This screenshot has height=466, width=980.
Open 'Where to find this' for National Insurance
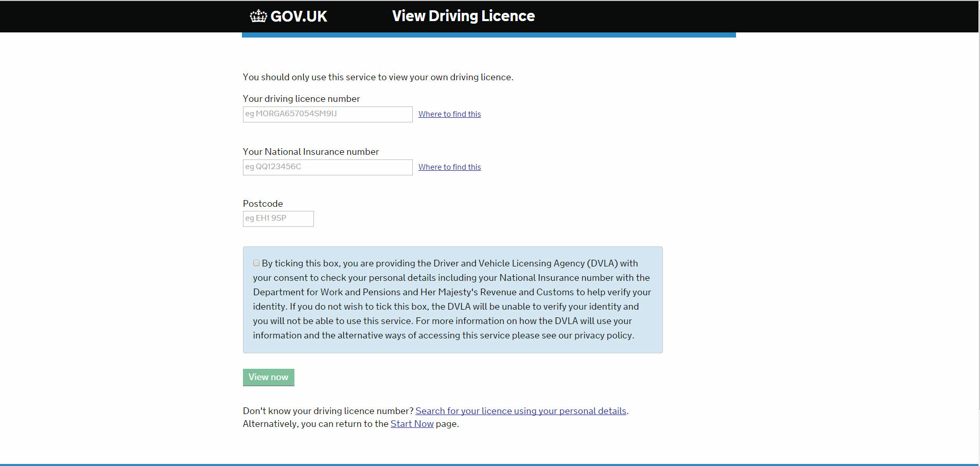(449, 167)
